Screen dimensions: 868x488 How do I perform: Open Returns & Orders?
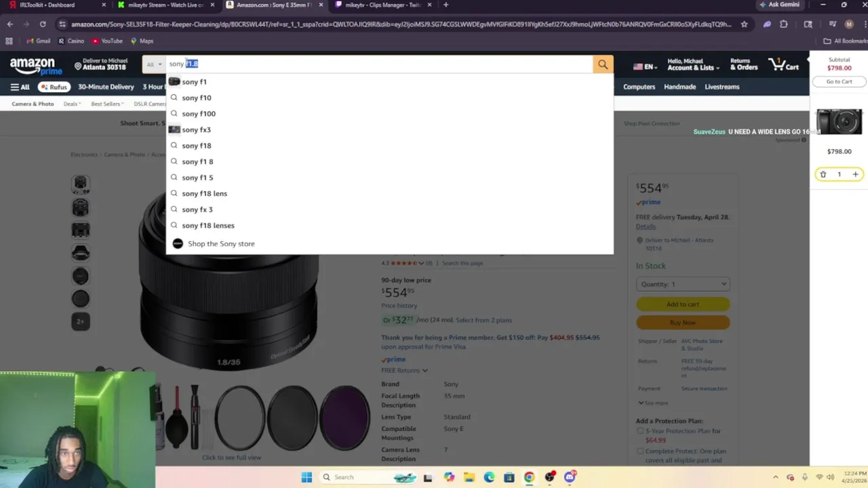pos(744,64)
